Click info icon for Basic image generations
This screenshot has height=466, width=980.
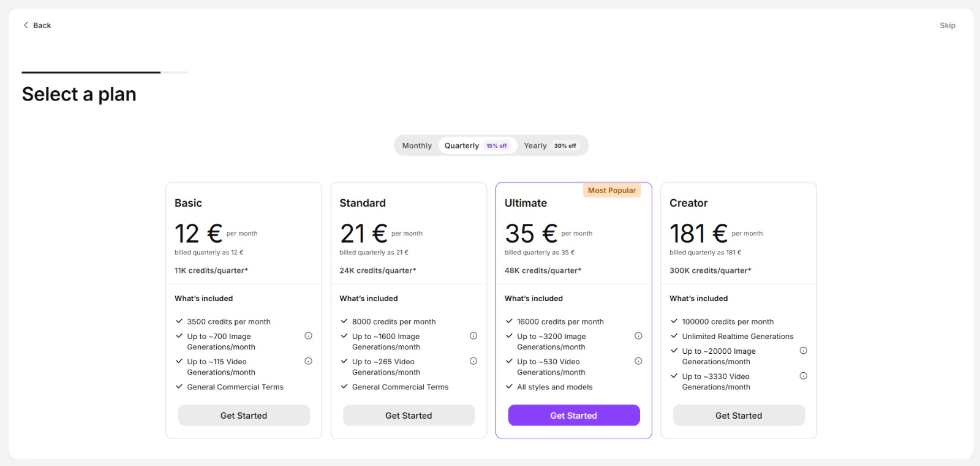(x=308, y=336)
